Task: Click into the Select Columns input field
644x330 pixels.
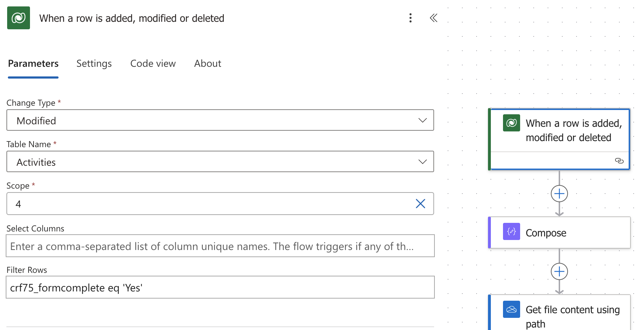Action: pyautogui.click(x=220, y=246)
